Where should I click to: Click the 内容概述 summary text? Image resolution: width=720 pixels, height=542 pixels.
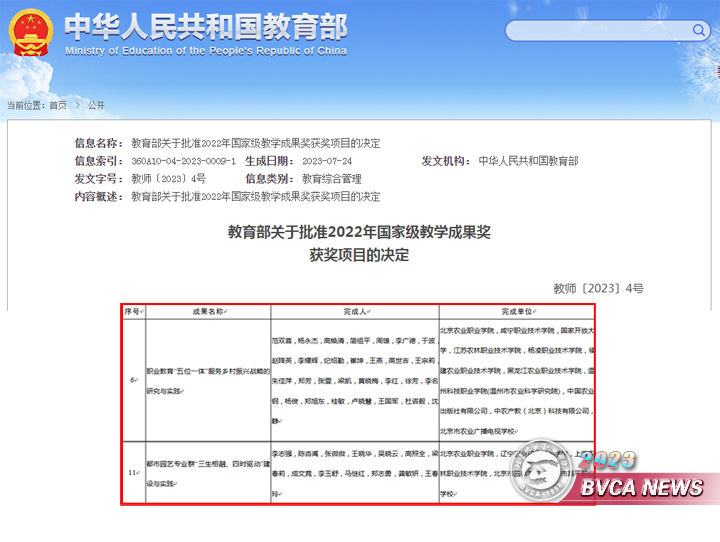click(255, 197)
